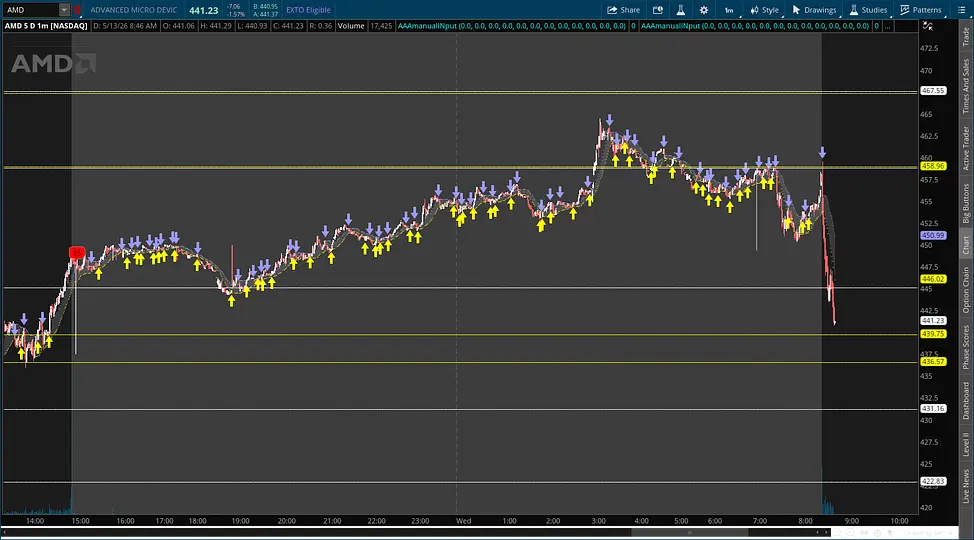Viewport: 974px width, 540px height.
Task: Click the first AAAmanualINput study label
Action: coord(511,26)
